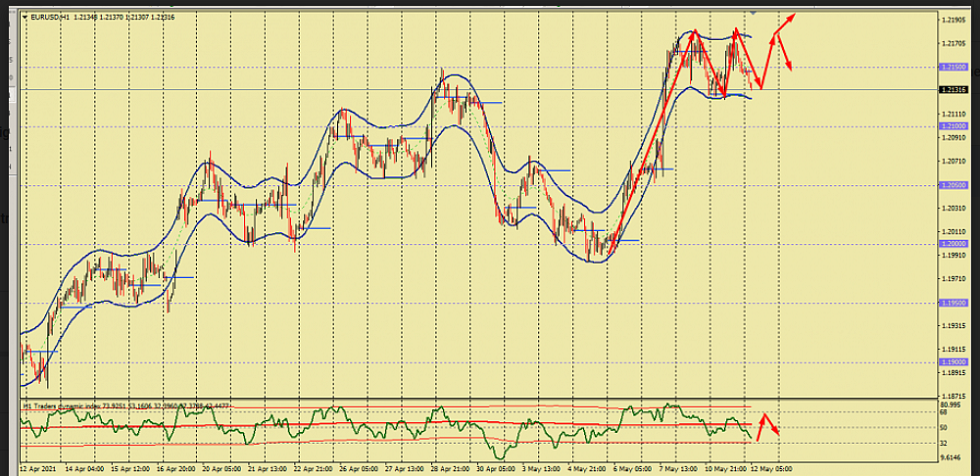Click the purple 1.21000 level label
Screen dimensions: 980x476
coord(953,126)
